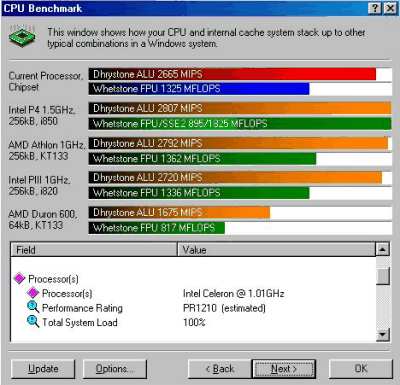400x385 pixels.
Task: Click the magnifier icon next to Total System Load
Action: tap(33, 322)
